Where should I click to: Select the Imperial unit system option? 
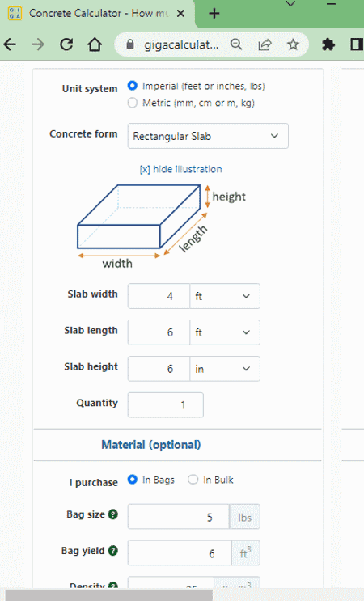(132, 86)
